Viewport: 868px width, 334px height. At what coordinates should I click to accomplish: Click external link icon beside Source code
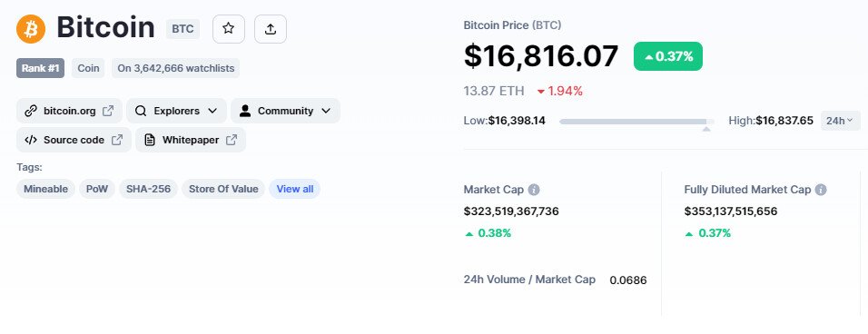[x=117, y=140]
